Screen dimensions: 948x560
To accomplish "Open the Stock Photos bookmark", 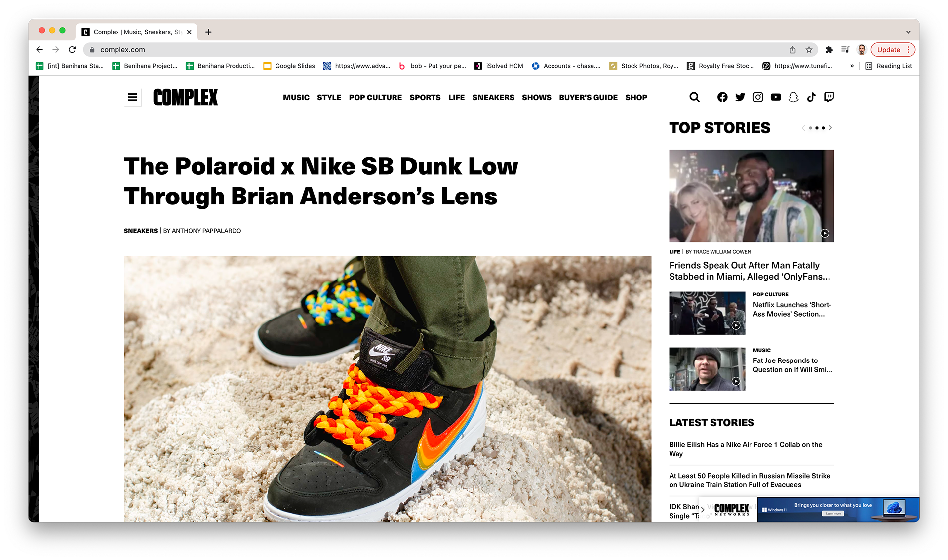I will tap(644, 66).
